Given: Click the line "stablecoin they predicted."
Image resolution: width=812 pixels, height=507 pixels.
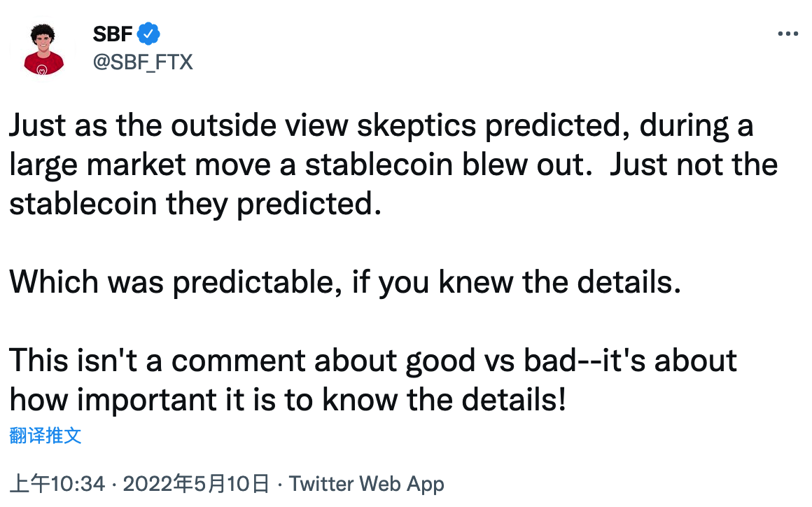Looking at the screenshot, I should (195, 204).
